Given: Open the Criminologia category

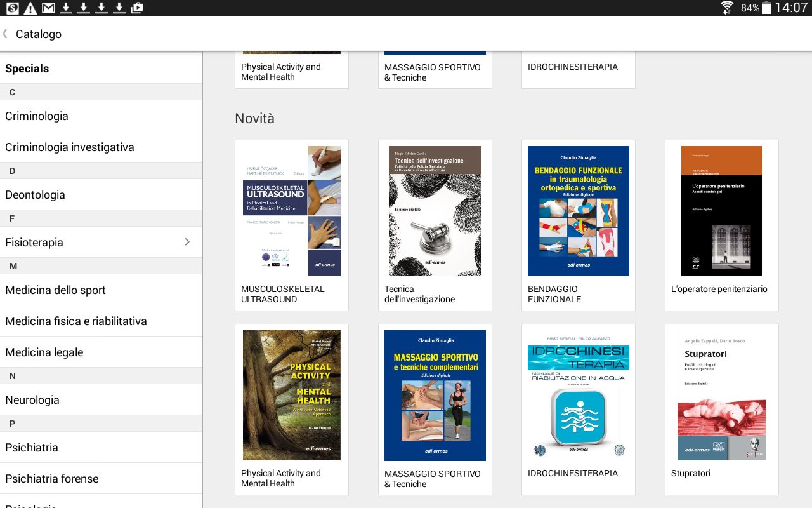Looking at the screenshot, I should 101,116.
